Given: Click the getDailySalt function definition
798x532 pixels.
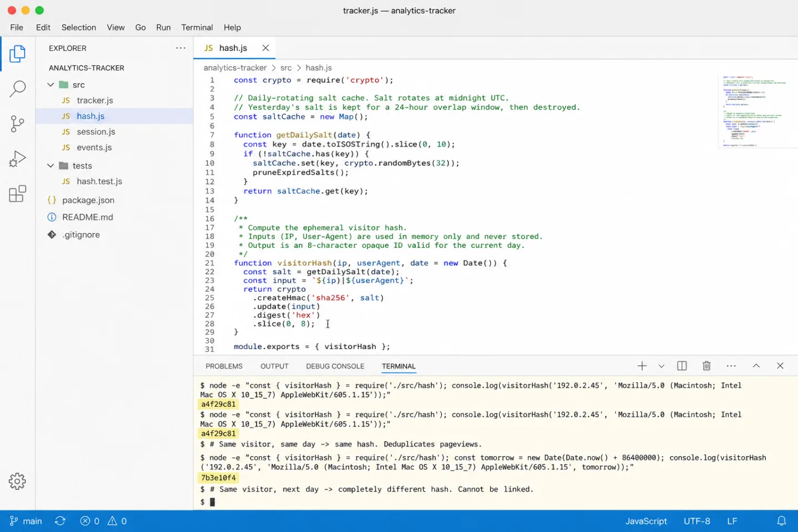Looking at the screenshot, I should click(305, 135).
